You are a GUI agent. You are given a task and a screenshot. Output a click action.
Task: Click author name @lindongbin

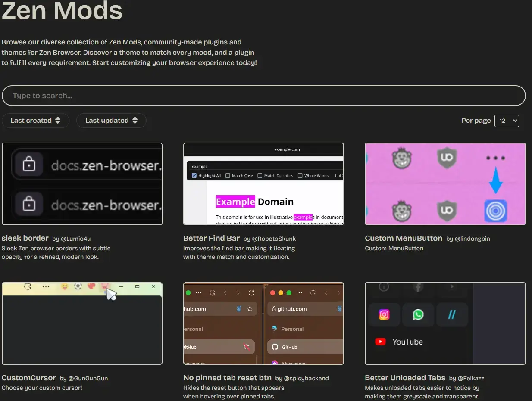(473, 239)
